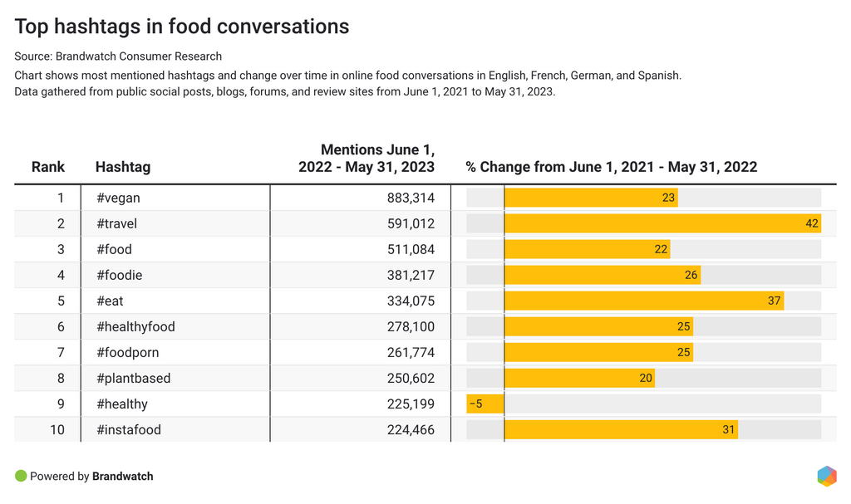
Task: Select the #travel hashtag cell
Action: [117, 223]
